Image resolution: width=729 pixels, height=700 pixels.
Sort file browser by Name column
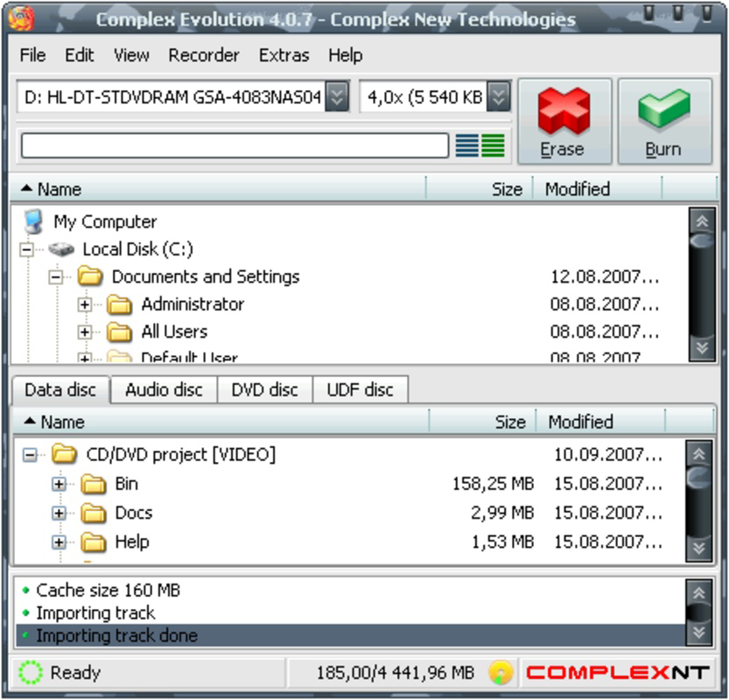218,189
